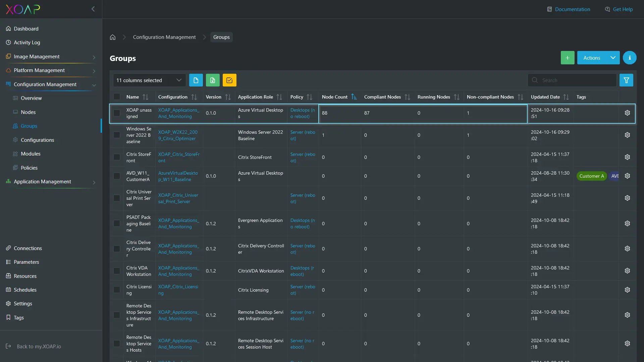
Task: Sort by Updated Date column arrows
Action: (566, 97)
